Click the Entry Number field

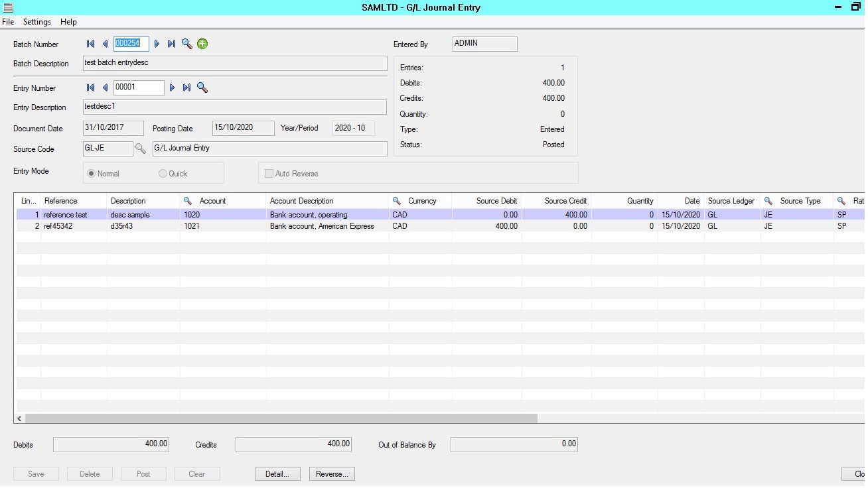[139, 88]
